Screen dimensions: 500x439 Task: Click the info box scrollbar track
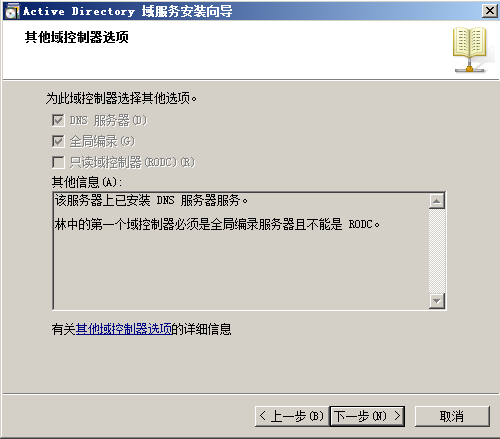click(437, 251)
